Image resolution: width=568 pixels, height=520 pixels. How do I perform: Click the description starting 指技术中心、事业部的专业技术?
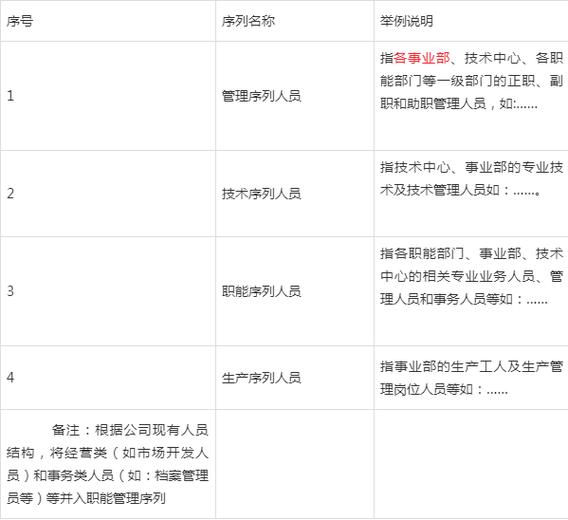(471, 179)
